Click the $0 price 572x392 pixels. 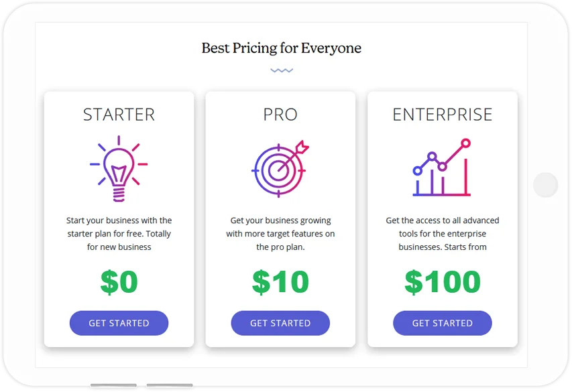pyautogui.click(x=119, y=281)
